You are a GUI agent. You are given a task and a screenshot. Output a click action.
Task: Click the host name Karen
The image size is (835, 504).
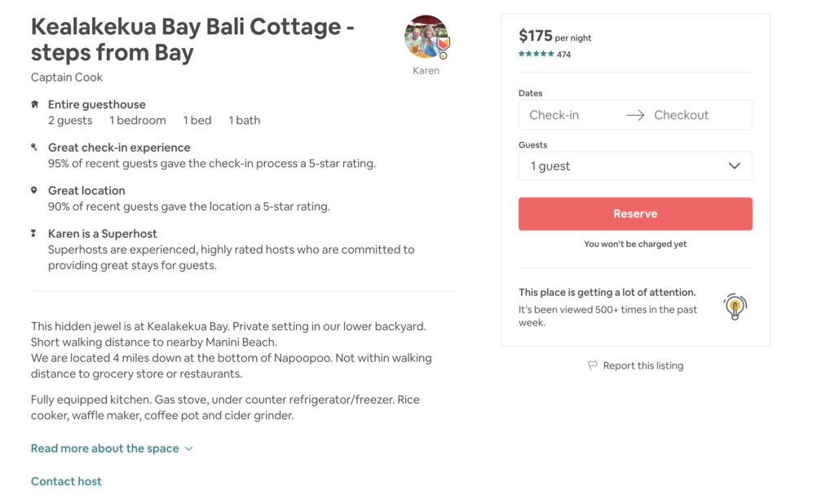click(426, 71)
